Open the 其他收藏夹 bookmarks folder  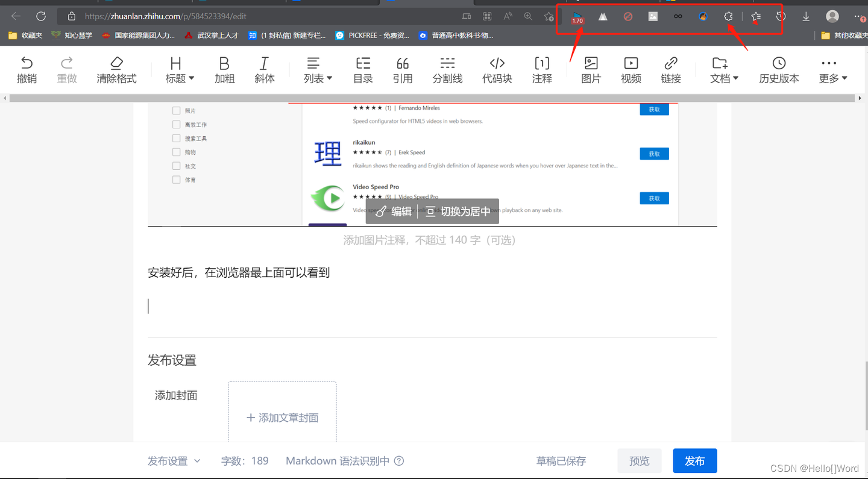[844, 36]
